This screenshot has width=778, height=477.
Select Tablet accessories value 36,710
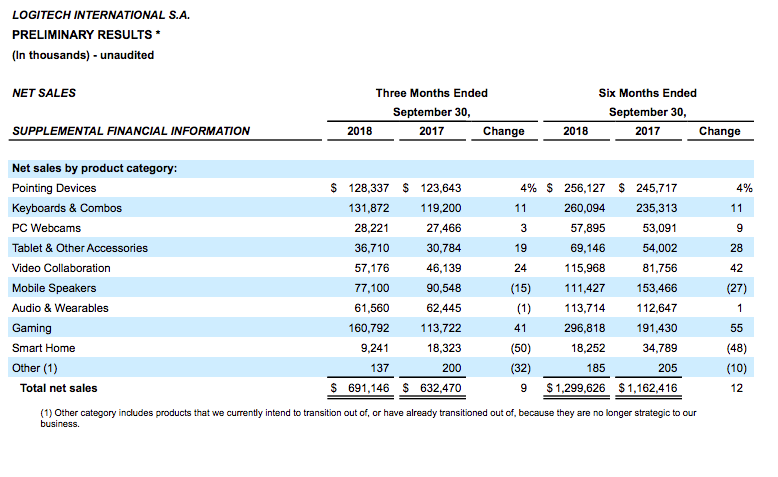[372, 248]
